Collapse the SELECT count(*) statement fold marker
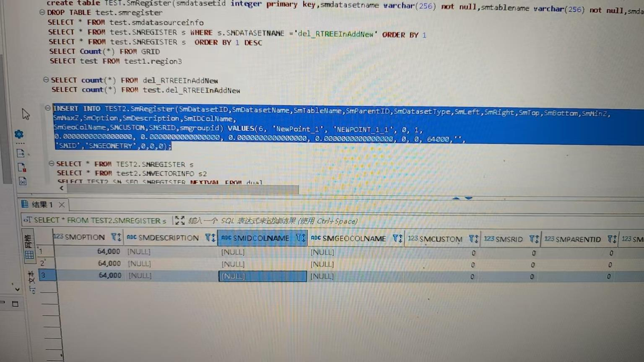Viewport: 644px width, 362px height. [x=46, y=80]
